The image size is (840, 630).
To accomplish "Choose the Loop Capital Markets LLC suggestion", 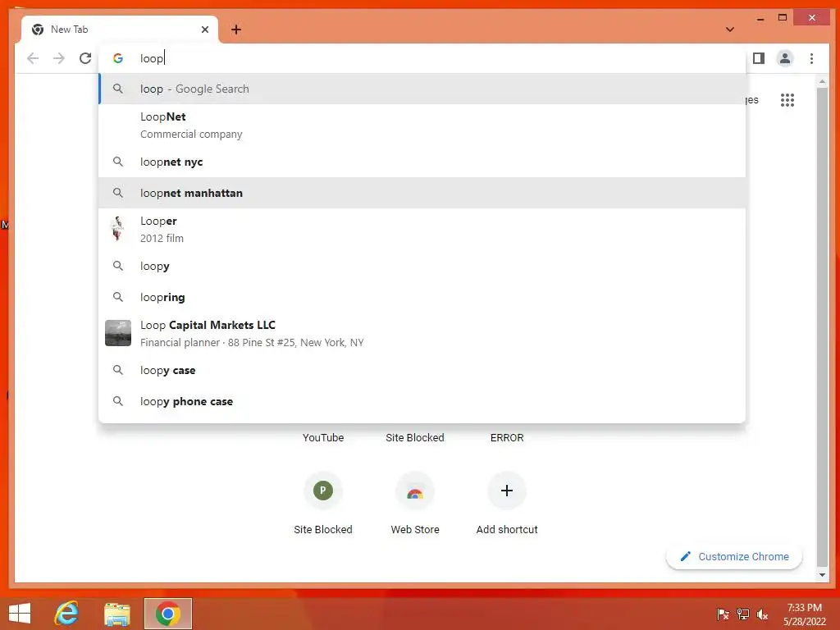I will tap(422, 333).
